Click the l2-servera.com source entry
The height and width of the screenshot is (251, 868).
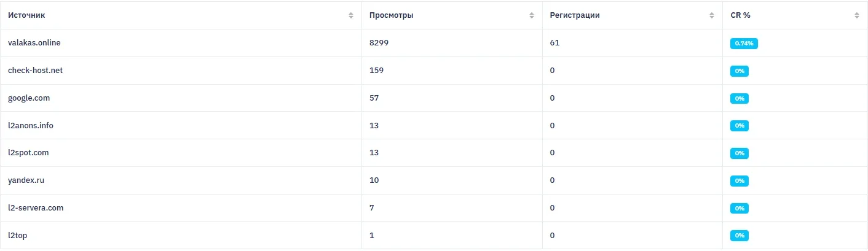click(36, 208)
